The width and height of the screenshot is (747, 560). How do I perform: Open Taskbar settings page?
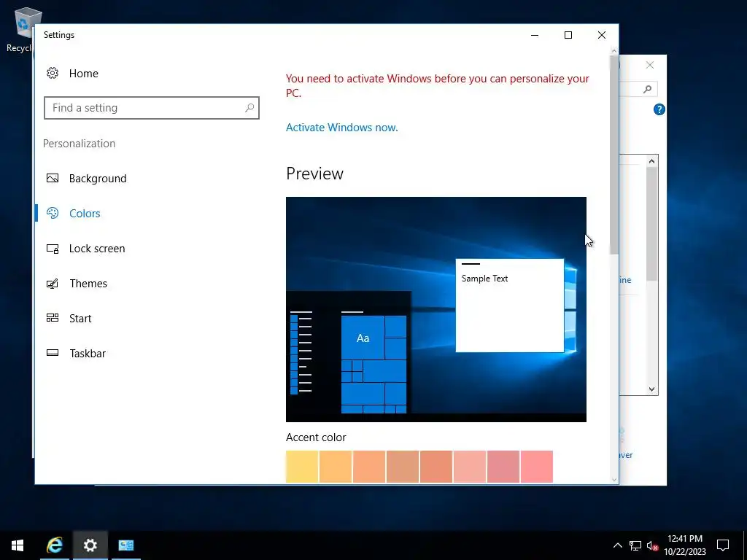pyautogui.click(x=88, y=354)
